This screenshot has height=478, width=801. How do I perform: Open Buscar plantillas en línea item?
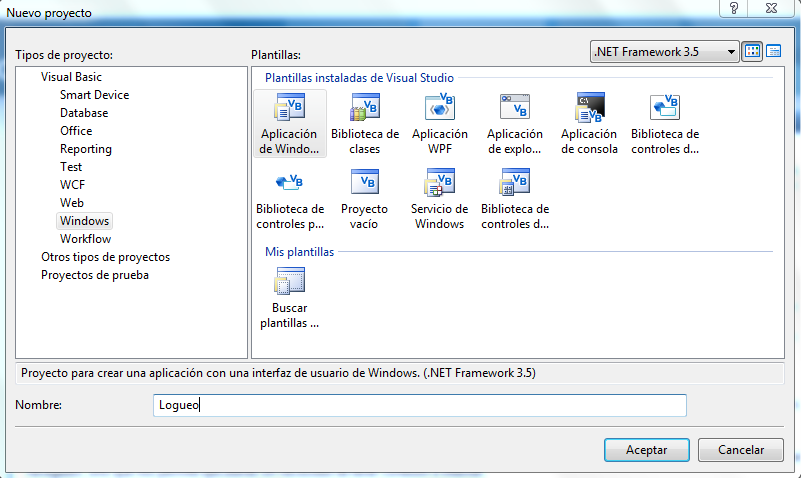click(x=289, y=298)
